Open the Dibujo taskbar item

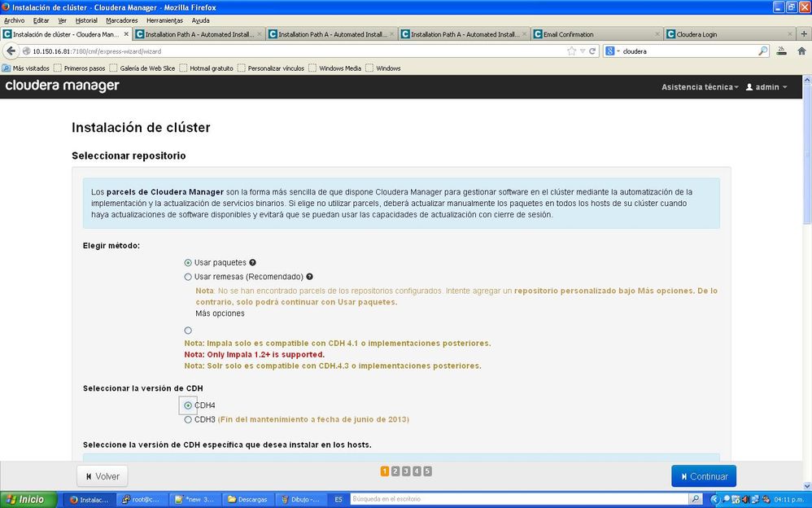coord(301,500)
